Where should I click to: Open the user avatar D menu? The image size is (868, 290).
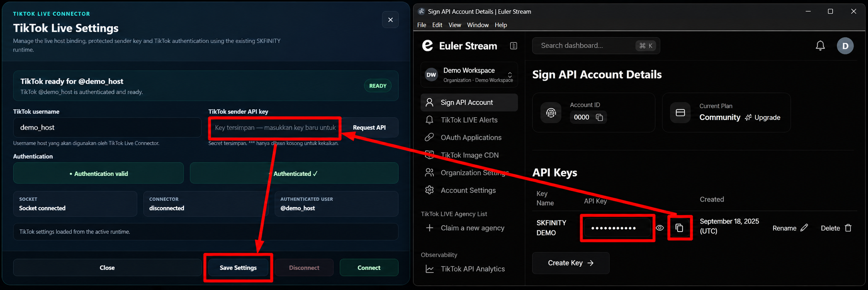[845, 46]
